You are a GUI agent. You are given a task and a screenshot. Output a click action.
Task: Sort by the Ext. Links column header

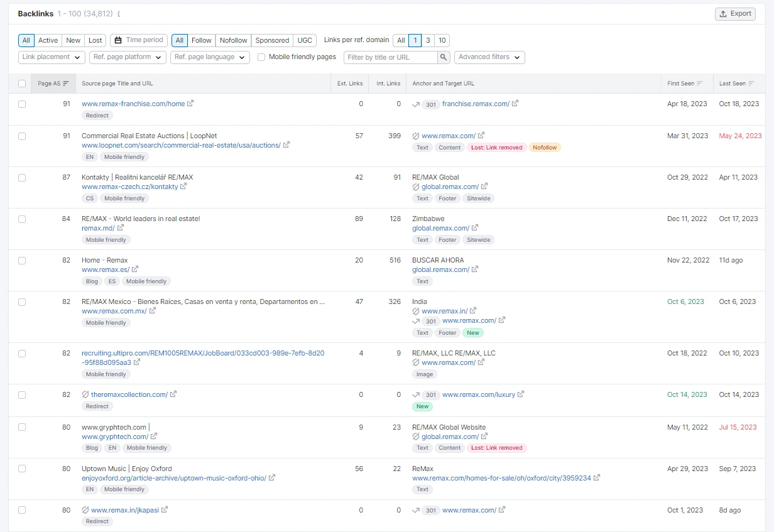click(350, 84)
